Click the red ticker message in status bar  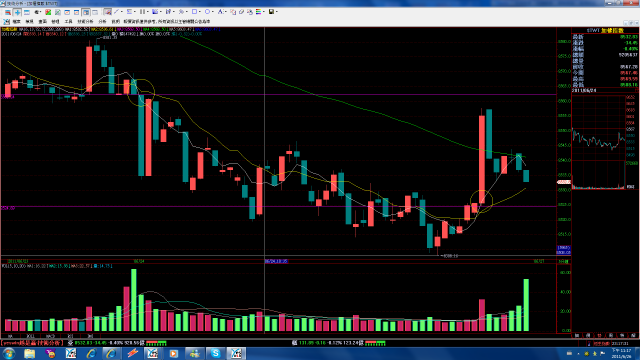click(x=33, y=343)
